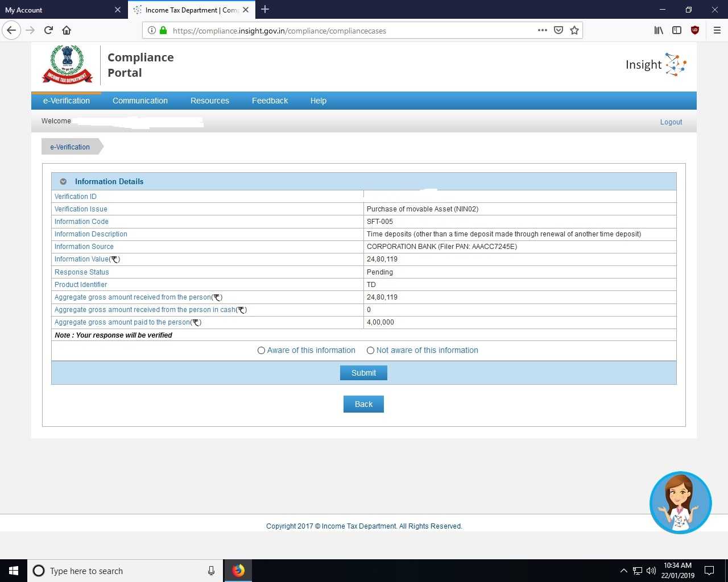Open the Help menu

318,101
